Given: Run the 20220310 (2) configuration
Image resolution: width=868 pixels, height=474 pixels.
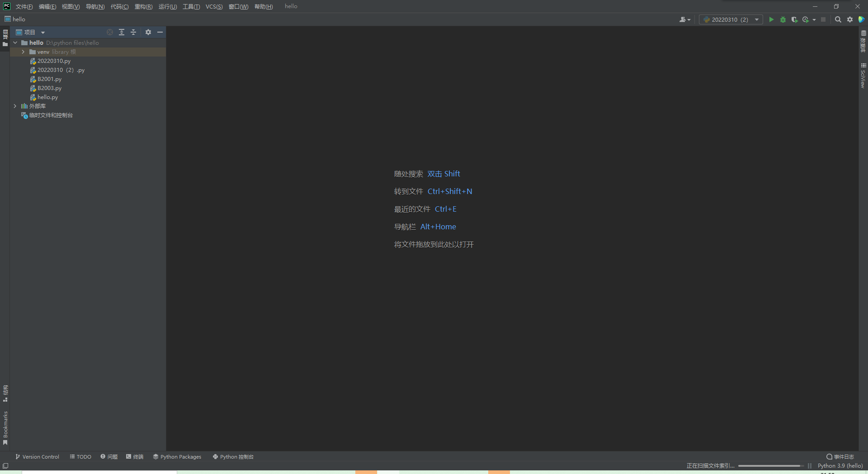Looking at the screenshot, I should point(771,19).
